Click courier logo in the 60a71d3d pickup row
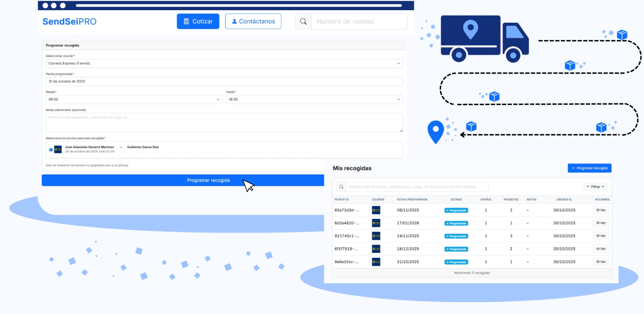644x314 pixels. coord(376,210)
